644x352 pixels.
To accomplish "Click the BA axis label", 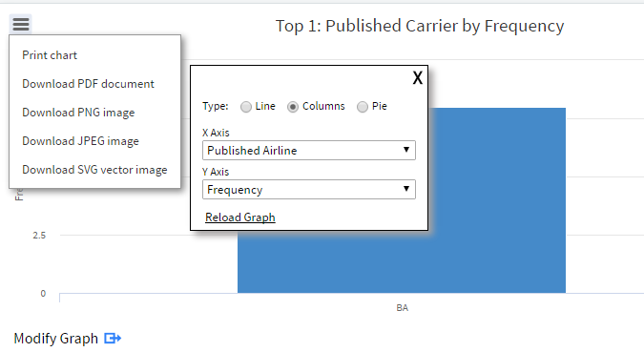I will [402, 307].
